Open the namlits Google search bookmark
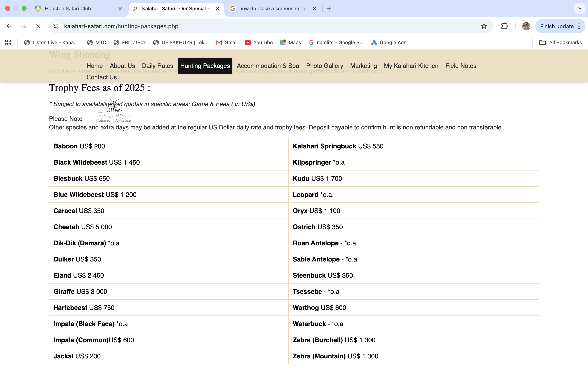 click(336, 43)
